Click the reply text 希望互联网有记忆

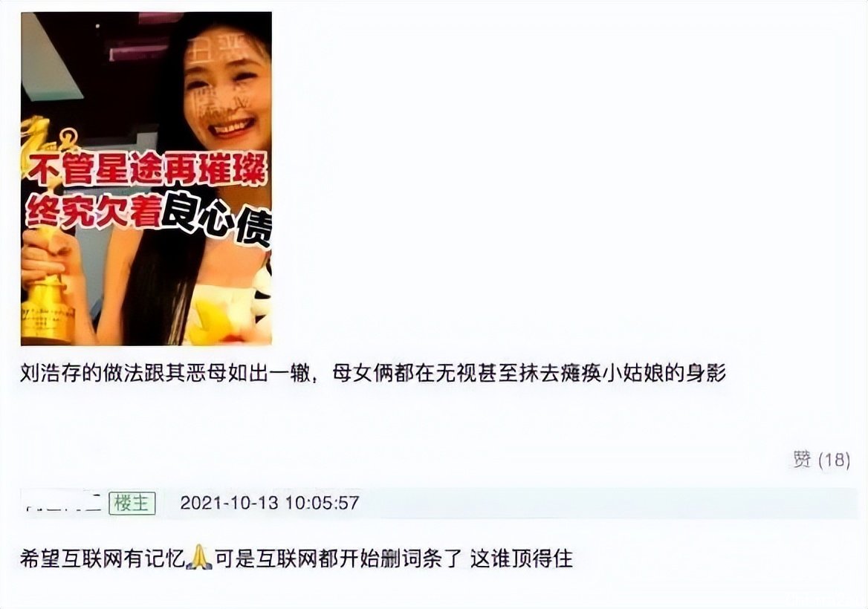[x=103, y=558]
